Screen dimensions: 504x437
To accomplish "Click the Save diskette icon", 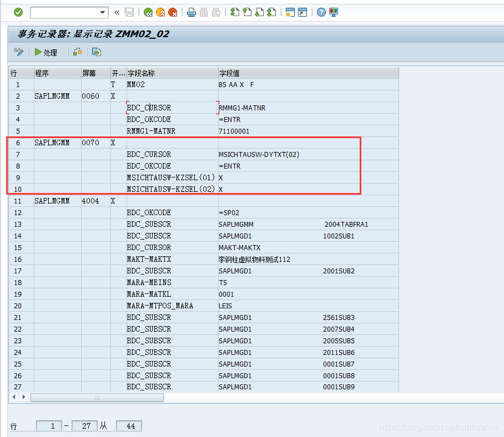I will click(129, 13).
